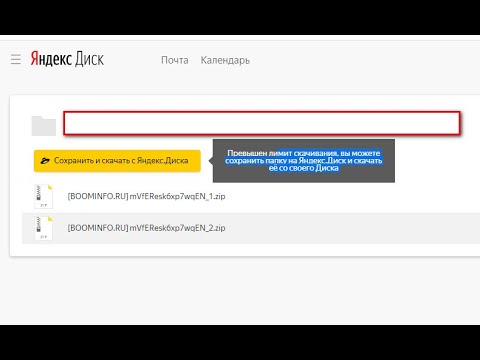
Task: Open the hamburger menu beside Яндекс logo
Action: coord(16,59)
